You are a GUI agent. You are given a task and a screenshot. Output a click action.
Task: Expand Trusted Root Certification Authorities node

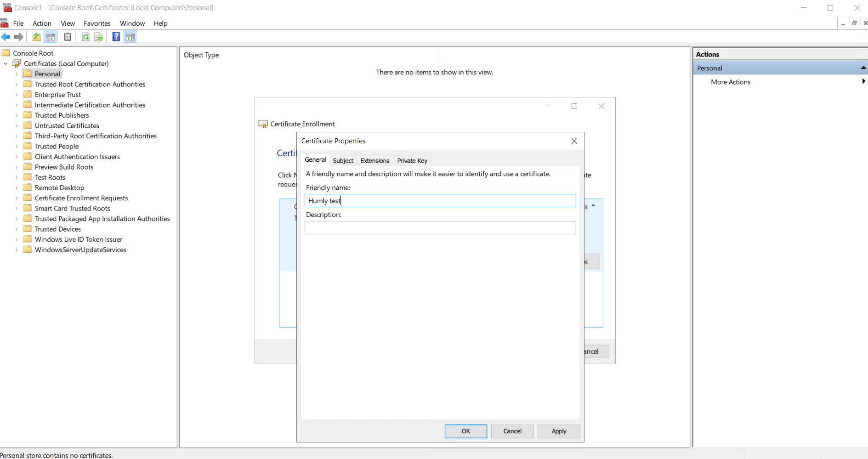click(x=17, y=84)
